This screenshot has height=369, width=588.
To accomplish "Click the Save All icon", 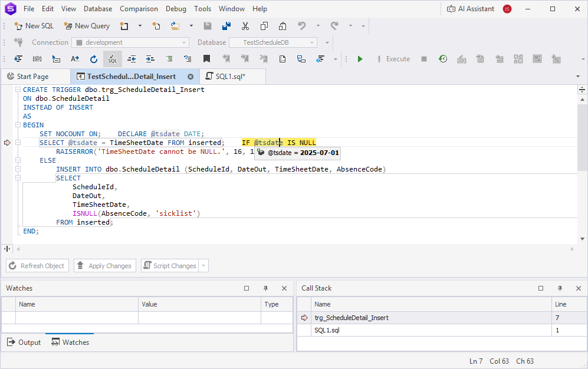I will click(x=226, y=26).
